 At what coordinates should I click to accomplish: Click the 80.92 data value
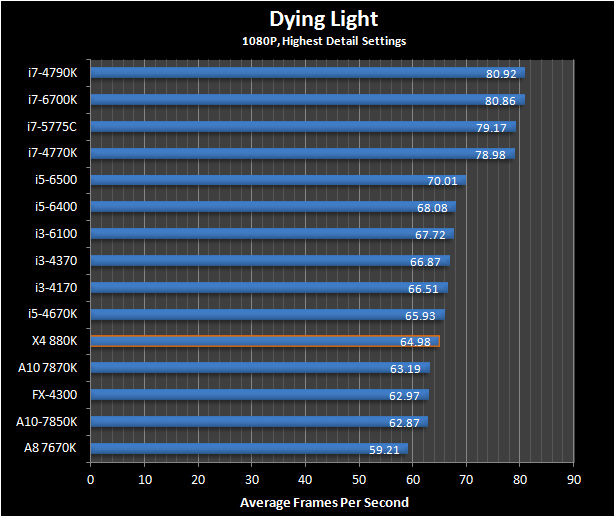click(501, 74)
